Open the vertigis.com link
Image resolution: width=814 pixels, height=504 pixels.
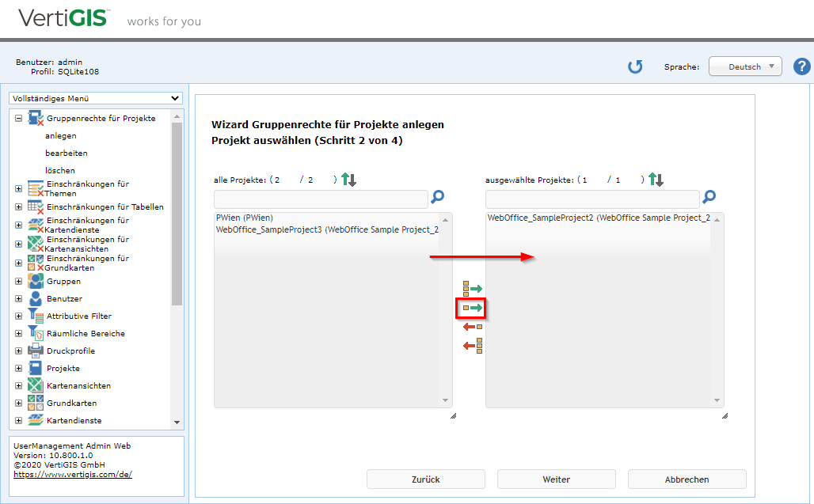(73, 474)
